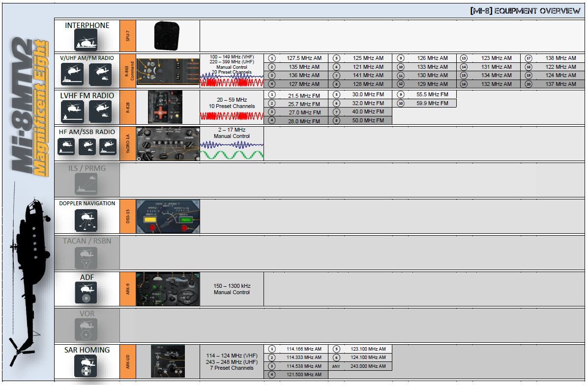Click the greyed-out TACAN / RSBN icon
The image size is (588, 385).
(86, 257)
